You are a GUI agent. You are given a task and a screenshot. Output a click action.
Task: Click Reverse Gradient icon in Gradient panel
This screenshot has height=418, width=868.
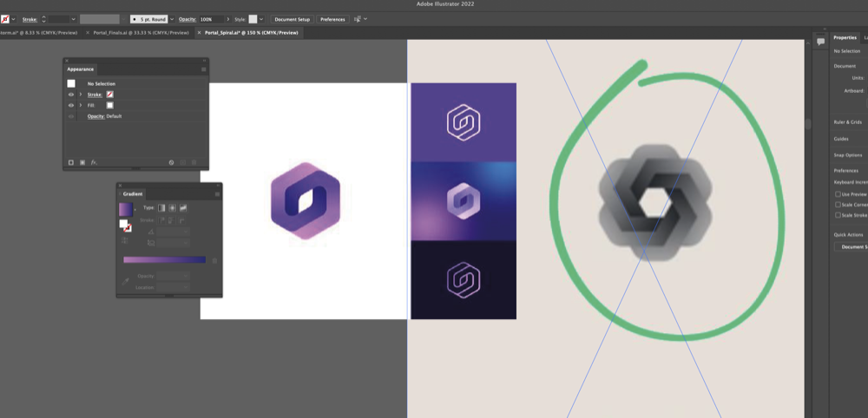point(124,240)
